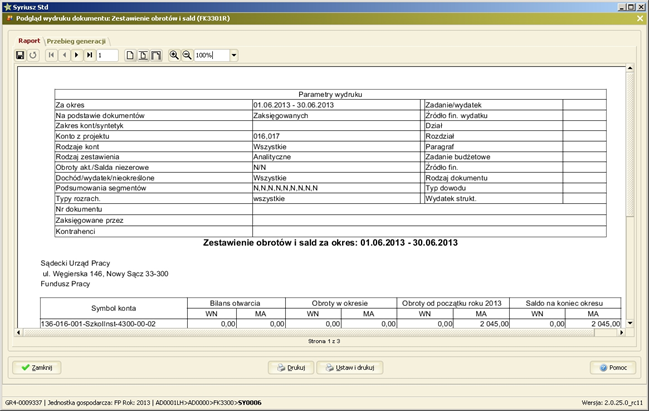Click the 'Parametry wydruku' table header
This screenshot has height=411, width=649.
click(x=330, y=94)
